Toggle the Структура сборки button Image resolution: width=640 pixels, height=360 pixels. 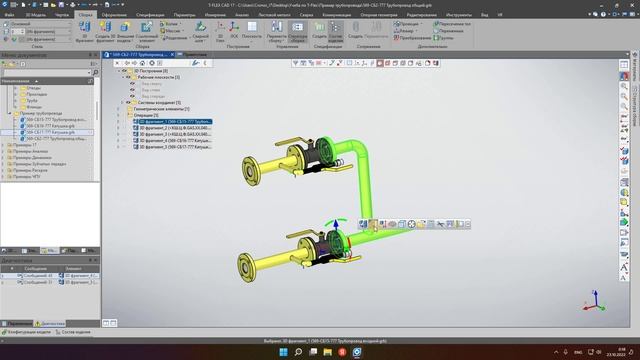click(x=298, y=32)
